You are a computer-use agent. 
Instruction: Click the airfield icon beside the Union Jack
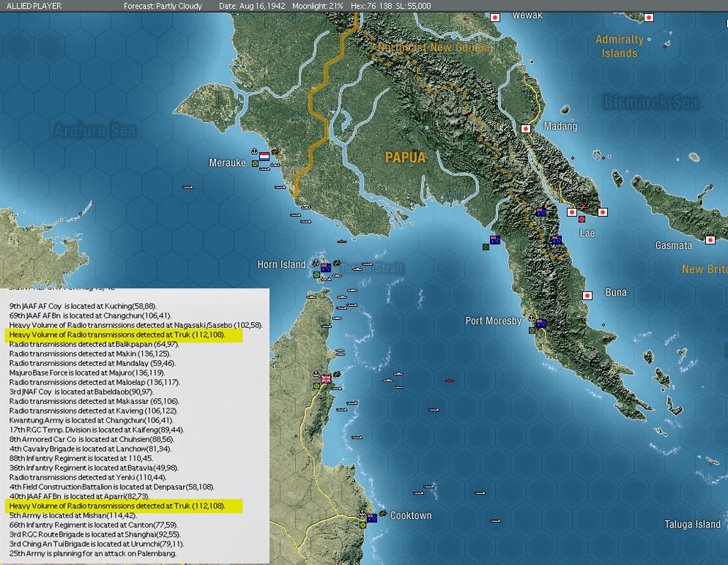click(x=337, y=374)
